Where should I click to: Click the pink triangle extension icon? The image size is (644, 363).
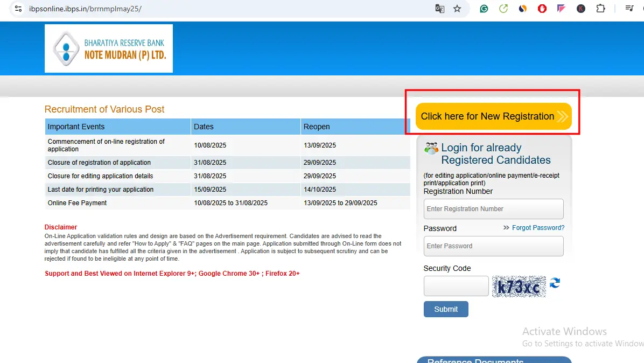point(561,9)
